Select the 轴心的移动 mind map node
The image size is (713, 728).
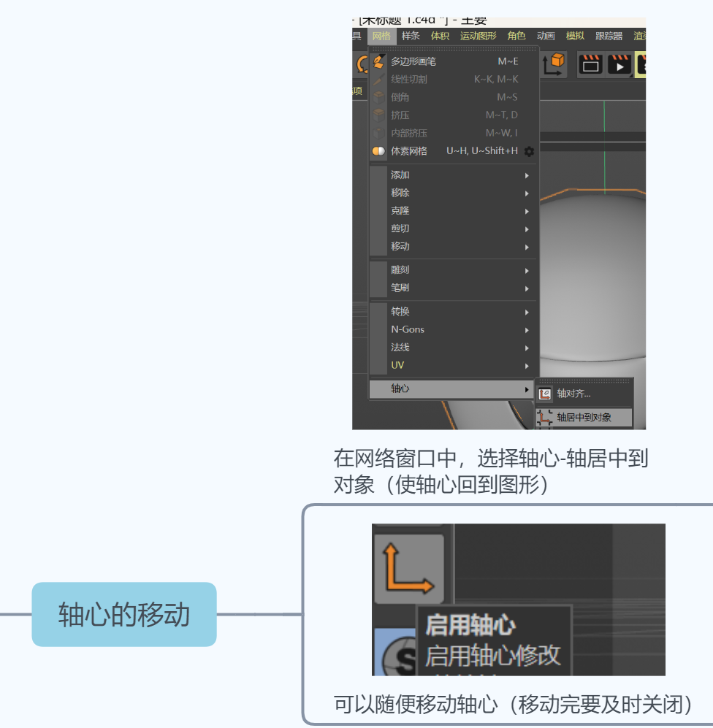pos(124,614)
